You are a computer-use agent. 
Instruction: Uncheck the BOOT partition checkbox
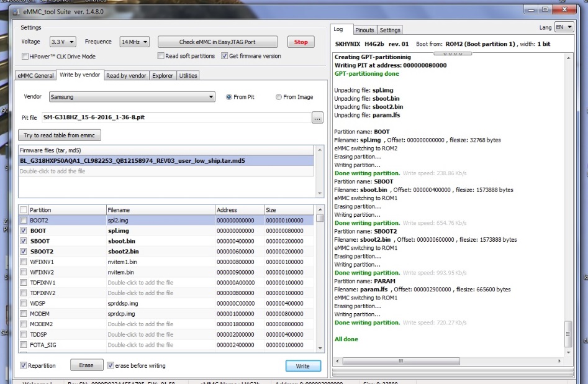tap(24, 231)
